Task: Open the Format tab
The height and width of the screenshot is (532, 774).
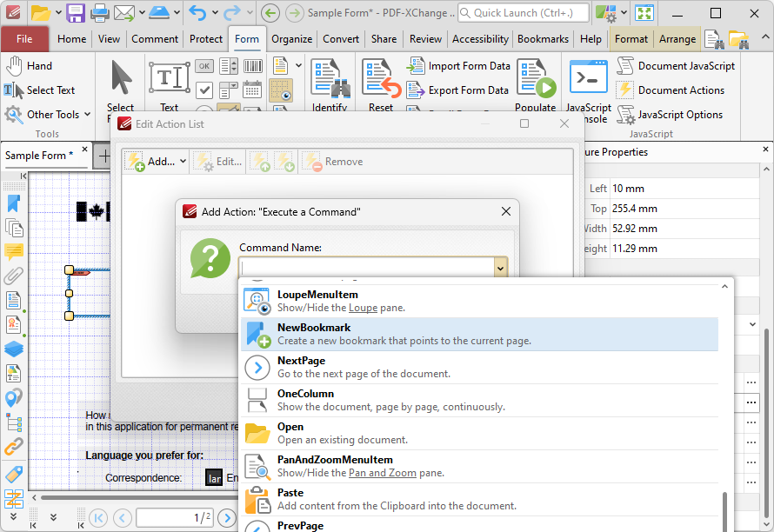Action: [631, 39]
